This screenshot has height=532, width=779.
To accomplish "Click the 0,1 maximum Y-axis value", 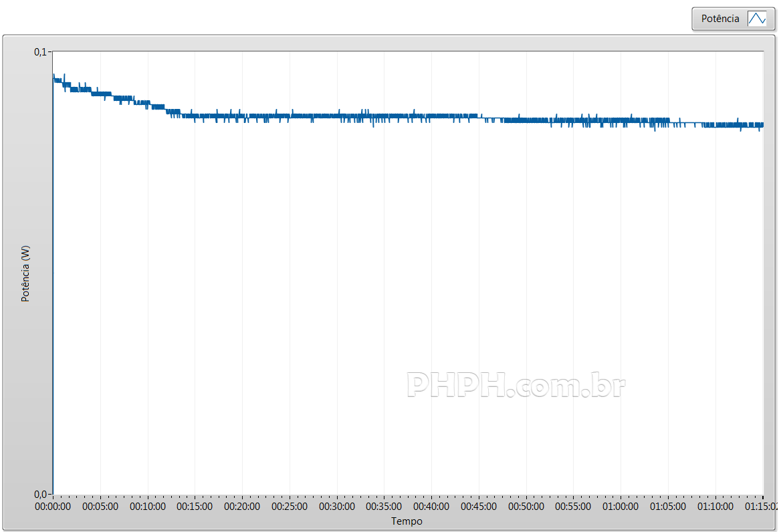I will click(x=41, y=52).
